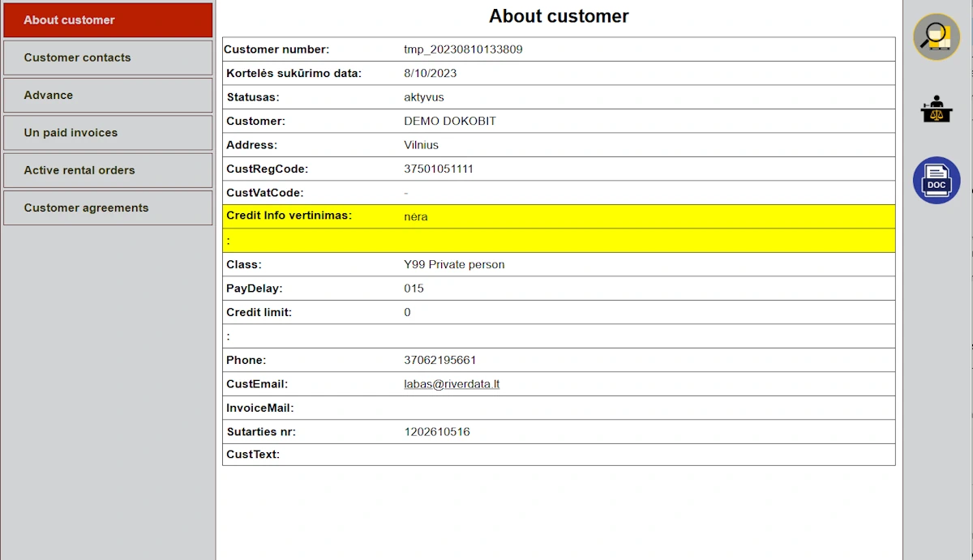
Task: Go to the Advance section
Action: (x=108, y=96)
